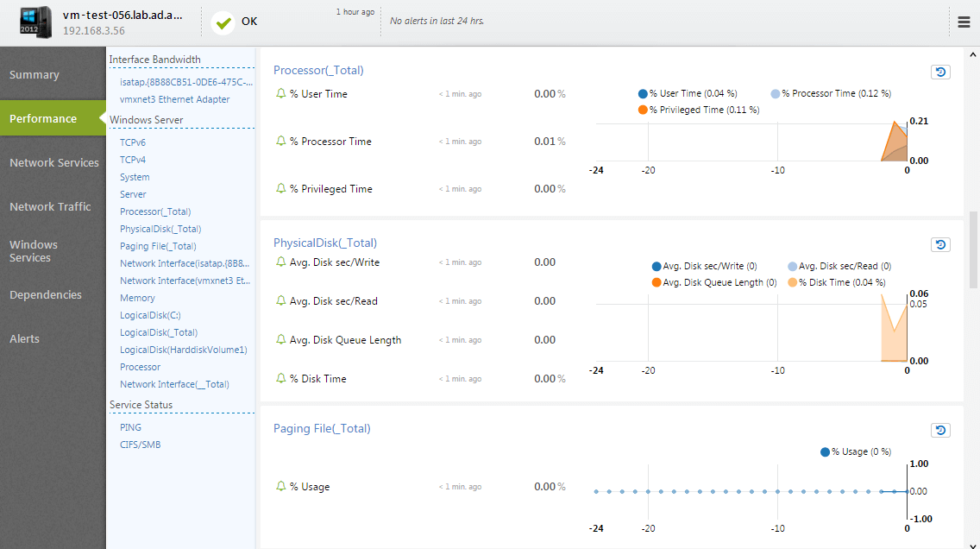Select Memory in the Windows Server list
Screen dimensions: 980x549
[137, 299]
